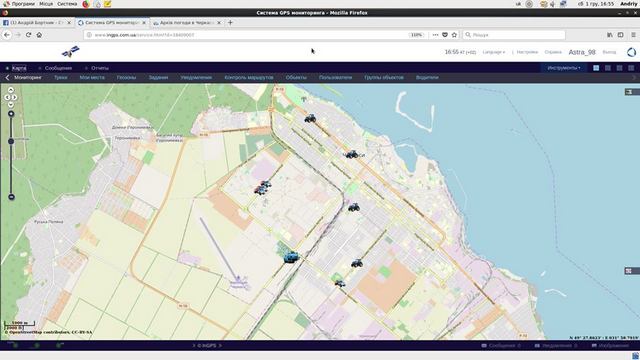Open the Карта tab
The width and height of the screenshot is (640, 360).
click(x=19, y=68)
